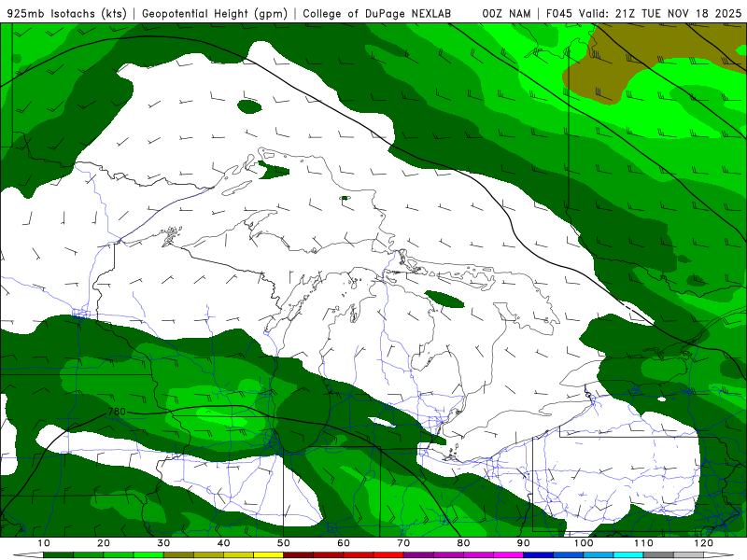Click the '00Z NAM' model run label
Image resolution: width=747 pixels, height=560 pixels.
click(x=506, y=13)
